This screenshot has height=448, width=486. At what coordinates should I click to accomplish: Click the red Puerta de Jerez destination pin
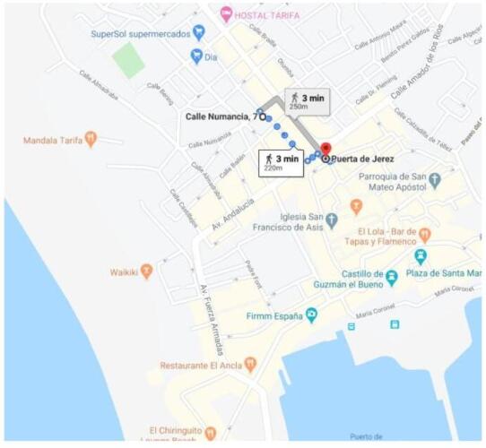pyautogui.click(x=325, y=149)
